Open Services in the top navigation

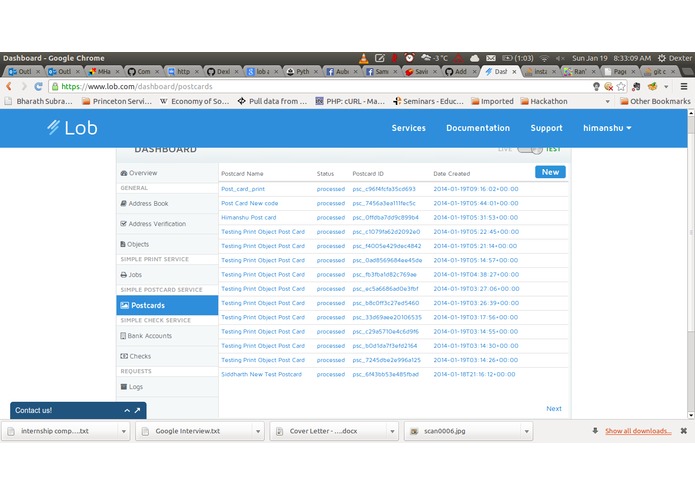click(x=408, y=128)
